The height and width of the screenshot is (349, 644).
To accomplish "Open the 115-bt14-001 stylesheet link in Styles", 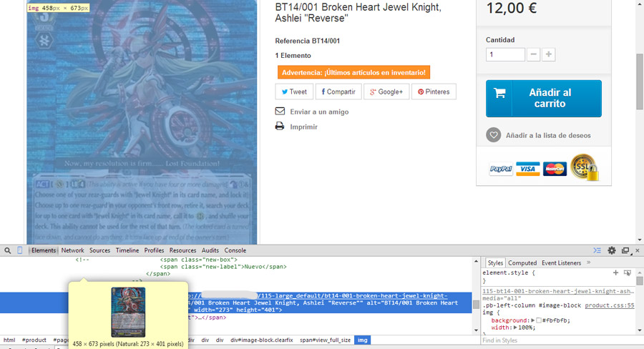I will coord(558,291).
